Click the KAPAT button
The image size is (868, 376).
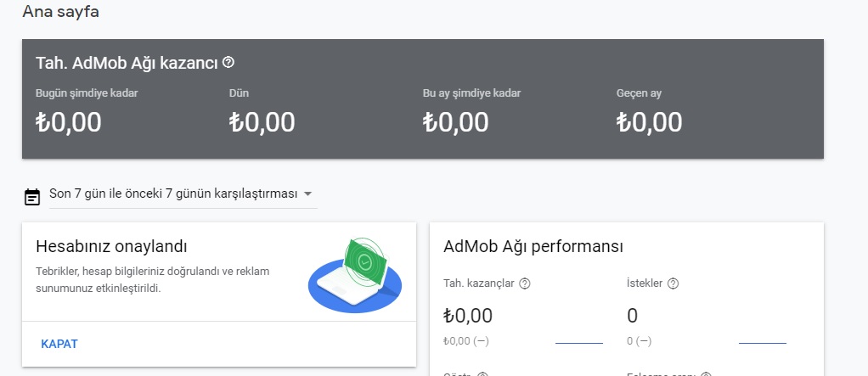[59, 344]
